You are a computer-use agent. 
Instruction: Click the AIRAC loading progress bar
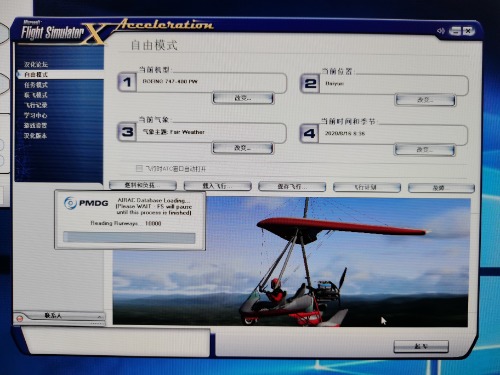(129, 238)
